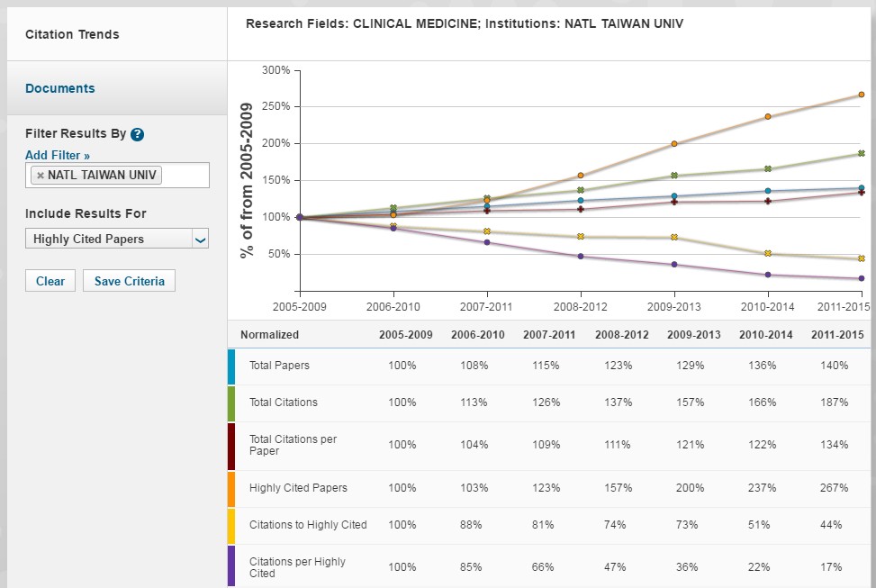Click the 44% cell in Citations to Highly Cited
Image resolution: width=876 pixels, height=588 pixels.
[x=831, y=525]
